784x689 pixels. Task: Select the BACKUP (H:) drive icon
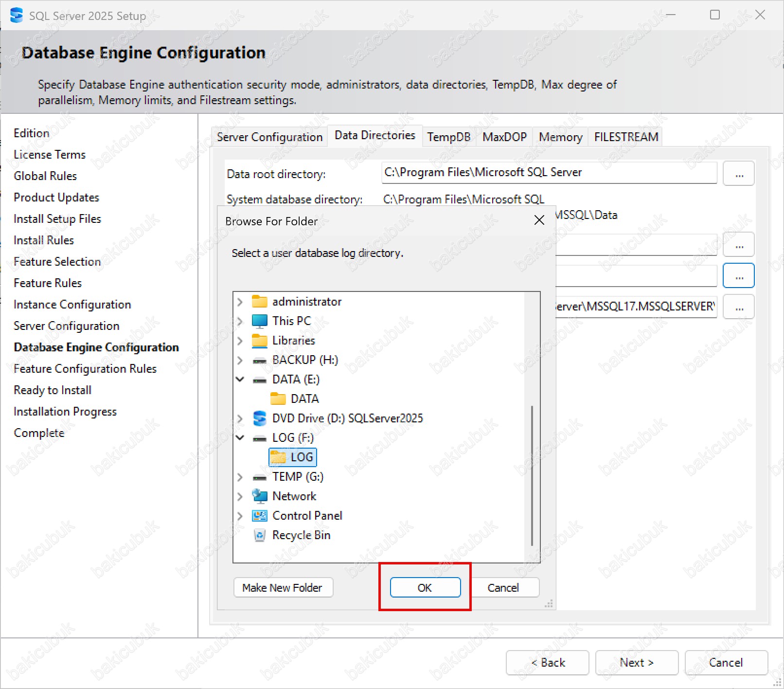click(x=260, y=361)
